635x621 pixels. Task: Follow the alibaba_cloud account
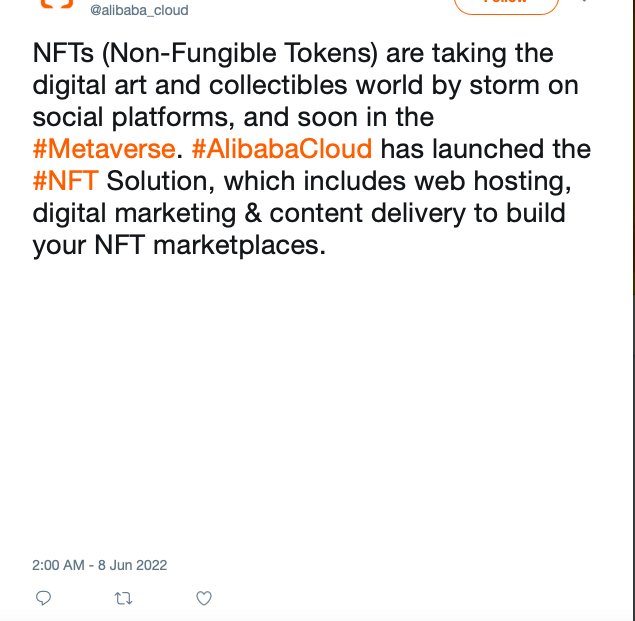506,4
